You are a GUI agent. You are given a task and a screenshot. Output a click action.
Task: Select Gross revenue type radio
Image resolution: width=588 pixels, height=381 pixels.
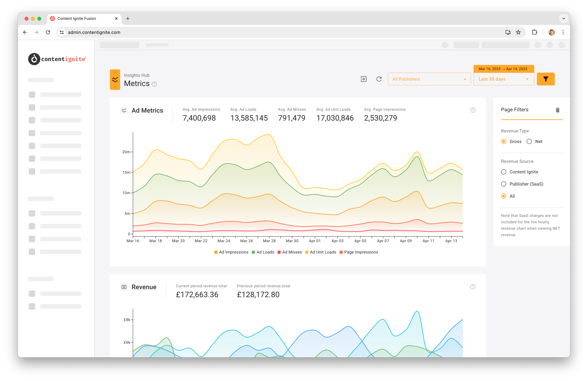click(504, 141)
